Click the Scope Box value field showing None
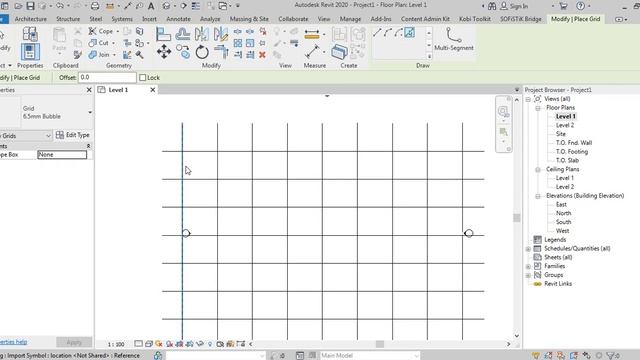 pyautogui.click(x=62, y=155)
